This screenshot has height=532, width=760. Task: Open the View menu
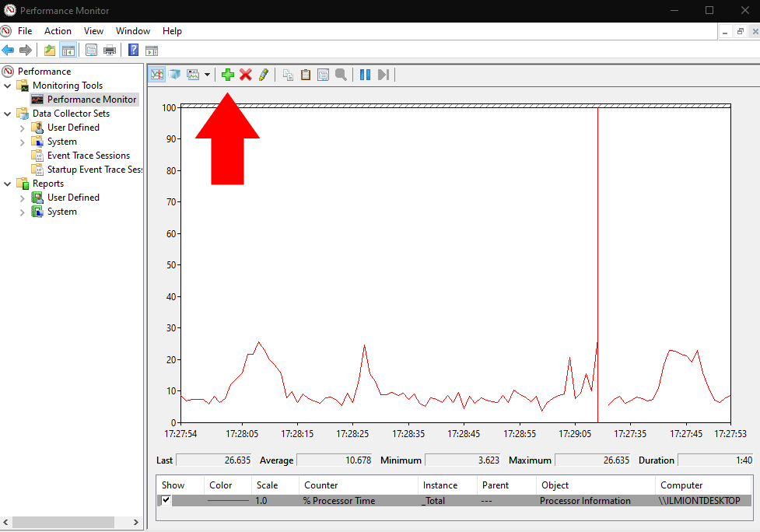coord(93,30)
